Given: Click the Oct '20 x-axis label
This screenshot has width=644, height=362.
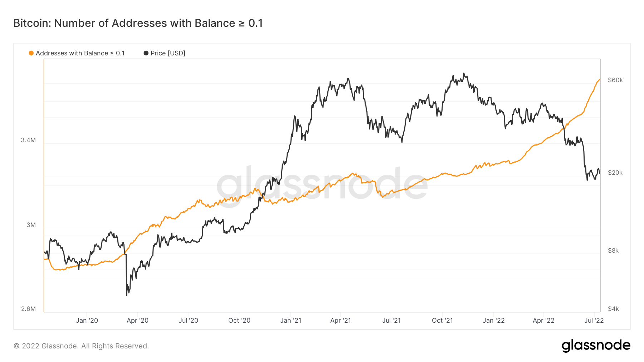Looking at the screenshot, I should point(239,321).
